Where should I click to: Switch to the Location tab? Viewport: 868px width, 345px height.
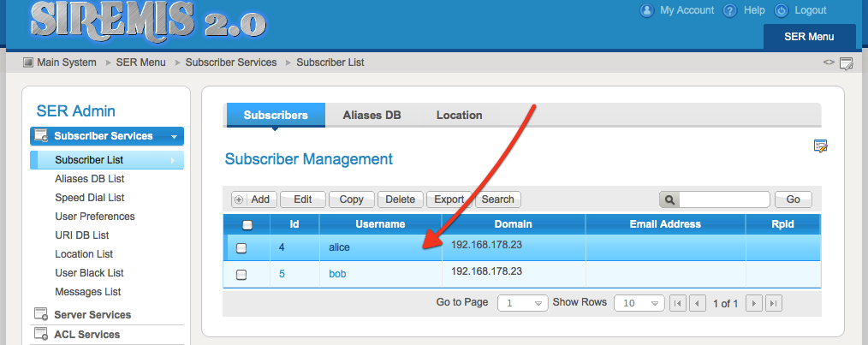coord(459,115)
